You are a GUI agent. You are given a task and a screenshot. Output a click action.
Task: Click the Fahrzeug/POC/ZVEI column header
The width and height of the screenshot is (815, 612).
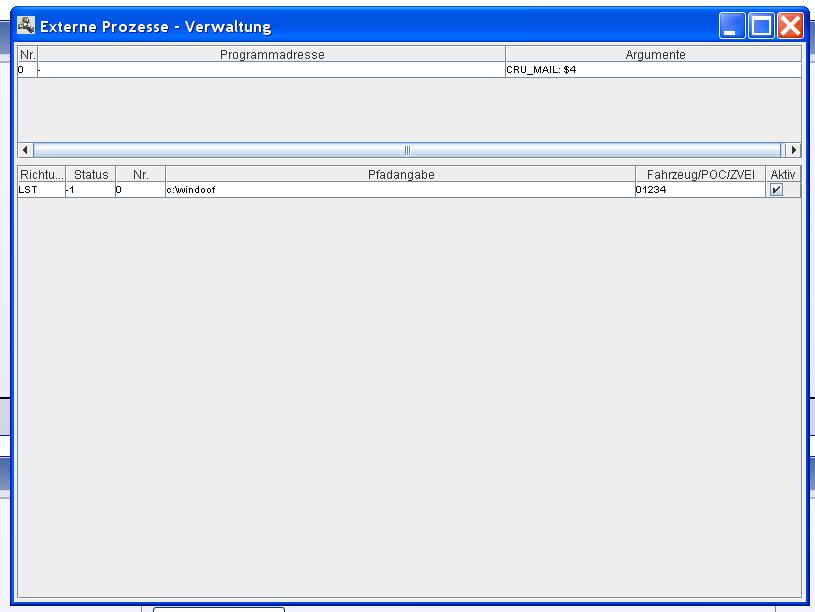pos(700,175)
